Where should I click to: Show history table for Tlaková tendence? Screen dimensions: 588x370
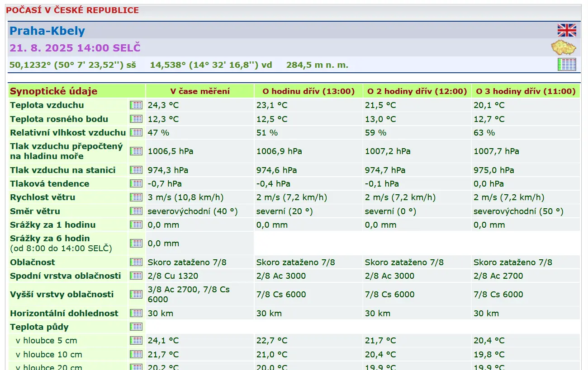[136, 183]
